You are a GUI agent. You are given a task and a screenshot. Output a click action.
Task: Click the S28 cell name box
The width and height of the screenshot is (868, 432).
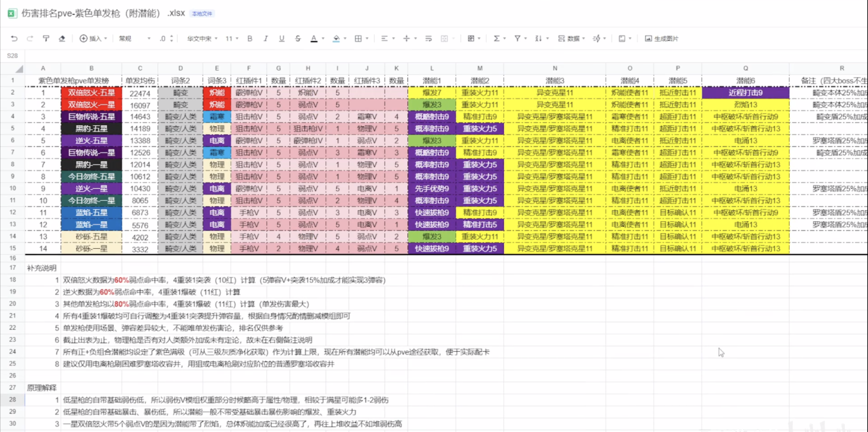[x=13, y=56]
